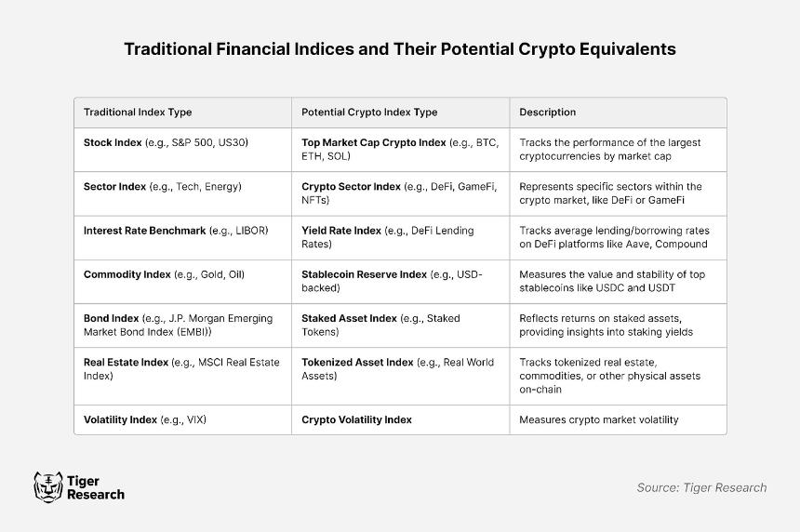
Task: Click the infographic title heading
Action: click(x=400, y=49)
